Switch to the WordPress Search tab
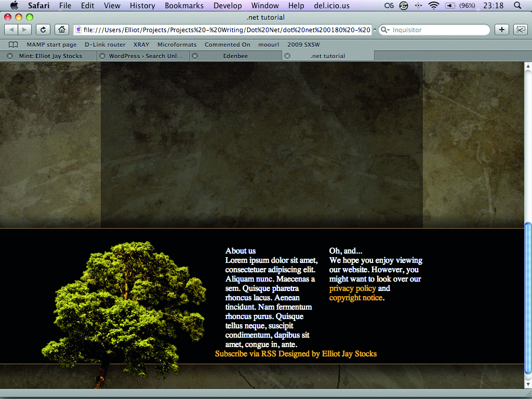532x399 pixels. (143, 56)
